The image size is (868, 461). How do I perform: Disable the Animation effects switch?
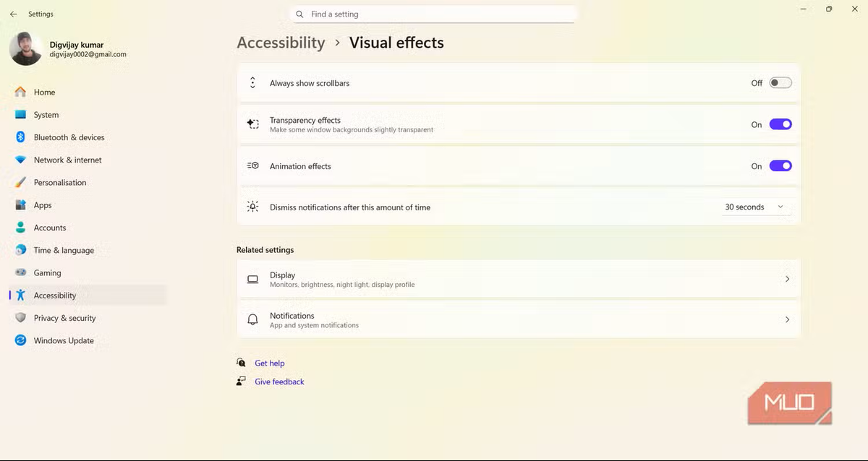click(x=780, y=166)
